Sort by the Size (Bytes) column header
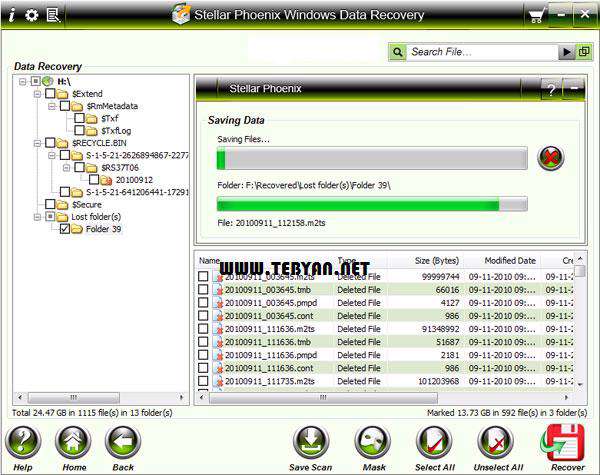The height and width of the screenshot is (475, 600). tap(437, 261)
